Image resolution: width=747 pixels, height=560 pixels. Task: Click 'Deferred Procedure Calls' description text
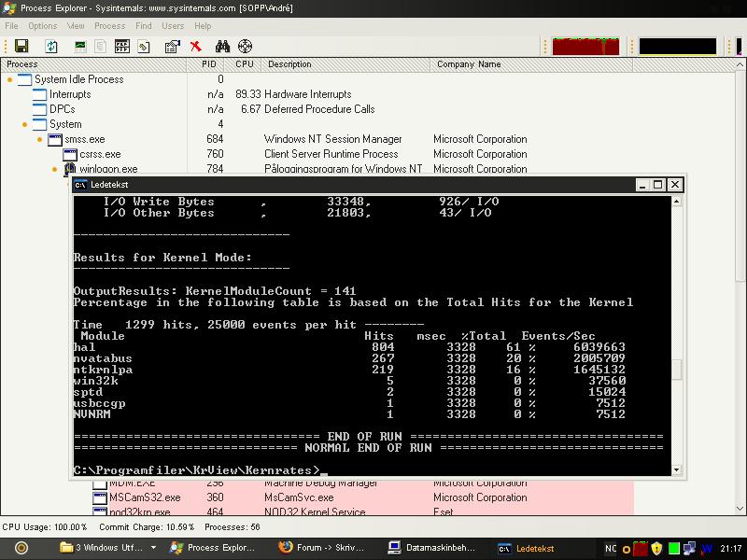[319, 109]
